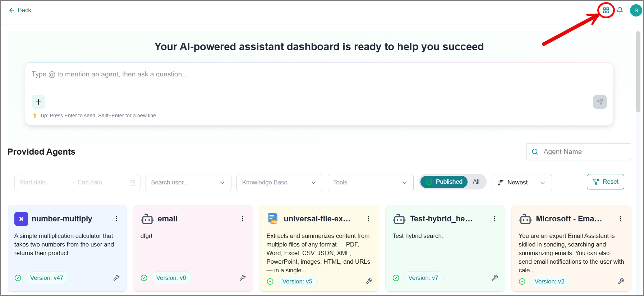Click the wrench icon on number-multiply card
This screenshot has height=296, width=644.
(116, 278)
